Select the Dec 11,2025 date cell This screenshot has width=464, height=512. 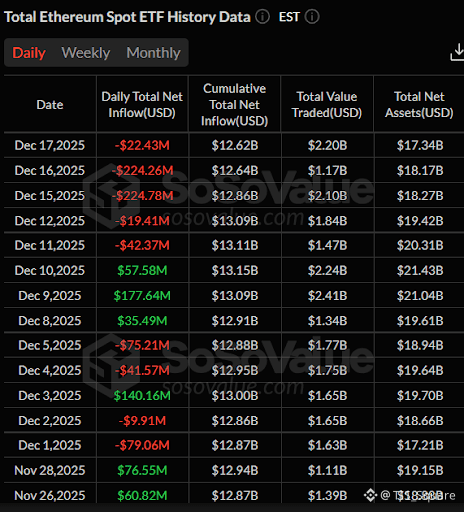(50, 245)
